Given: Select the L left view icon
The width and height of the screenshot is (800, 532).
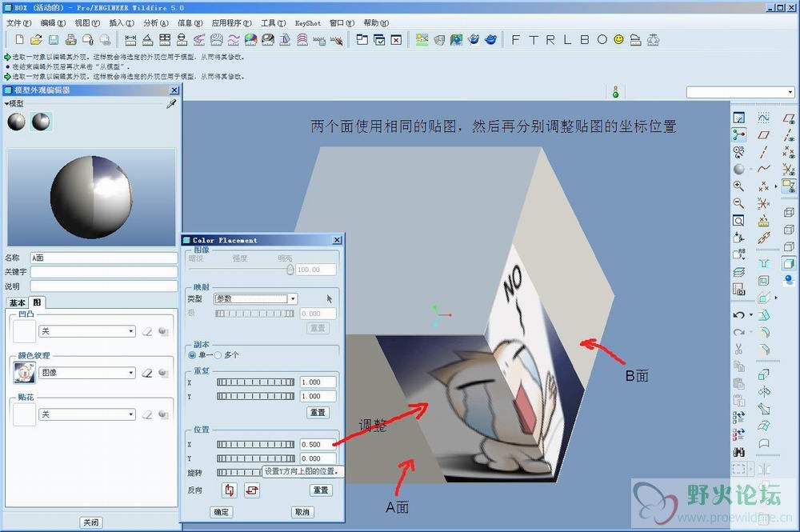Looking at the screenshot, I should [567, 40].
